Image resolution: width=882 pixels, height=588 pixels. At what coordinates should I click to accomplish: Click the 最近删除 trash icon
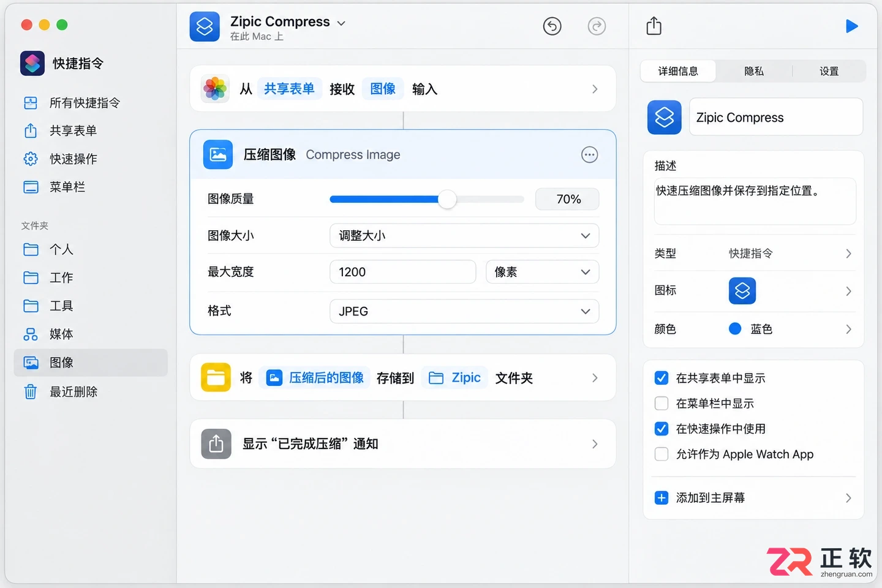pos(31,391)
